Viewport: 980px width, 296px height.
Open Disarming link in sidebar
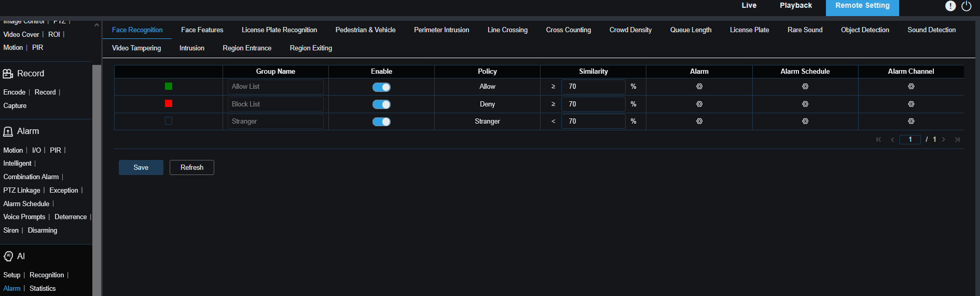(43, 231)
